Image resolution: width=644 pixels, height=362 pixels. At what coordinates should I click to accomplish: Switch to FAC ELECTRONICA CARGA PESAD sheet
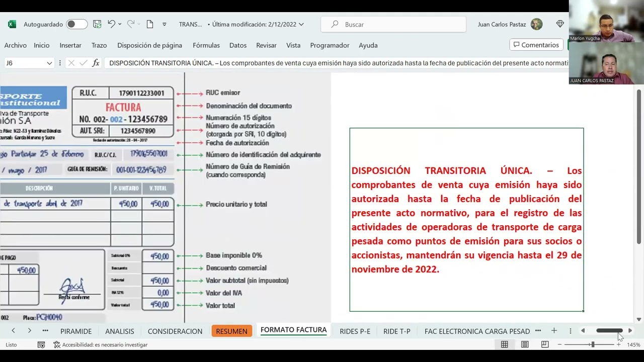click(x=477, y=331)
